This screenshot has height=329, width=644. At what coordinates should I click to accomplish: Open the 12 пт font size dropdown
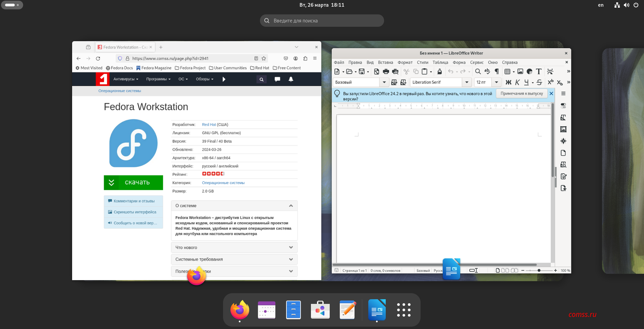[x=497, y=82]
